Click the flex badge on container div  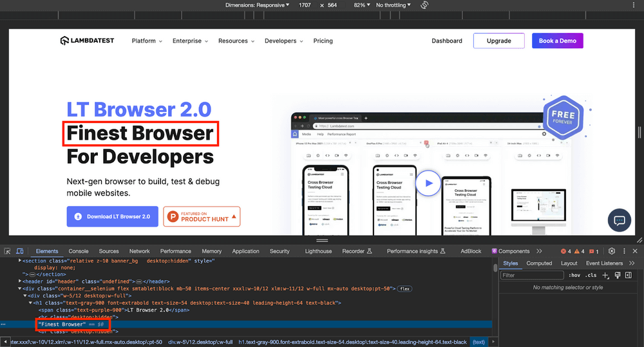click(405, 288)
